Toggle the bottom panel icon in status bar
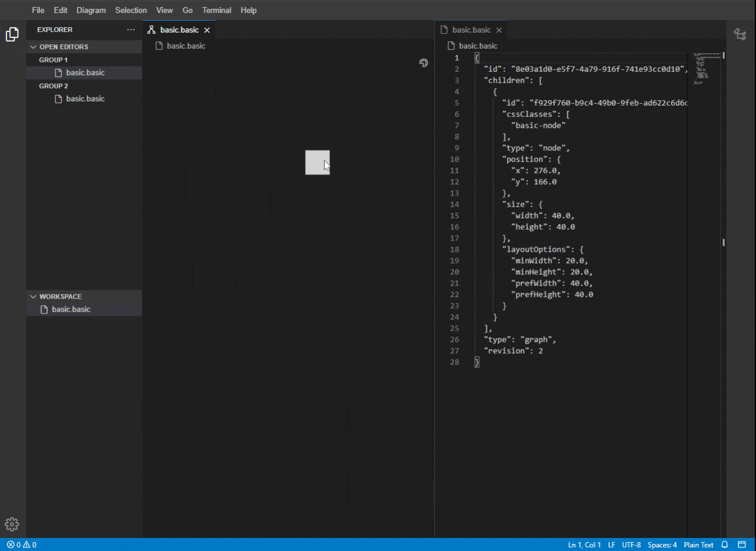Image resolution: width=756 pixels, height=551 pixels. point(742,544)
